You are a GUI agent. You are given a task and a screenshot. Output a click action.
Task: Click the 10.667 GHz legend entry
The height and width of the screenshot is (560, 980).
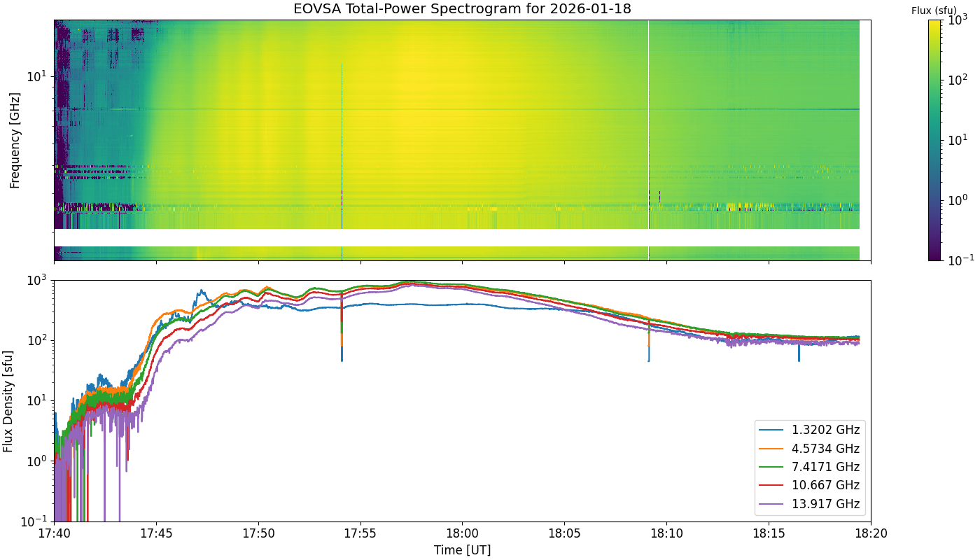pyautogui.click(x=811, y=485)
